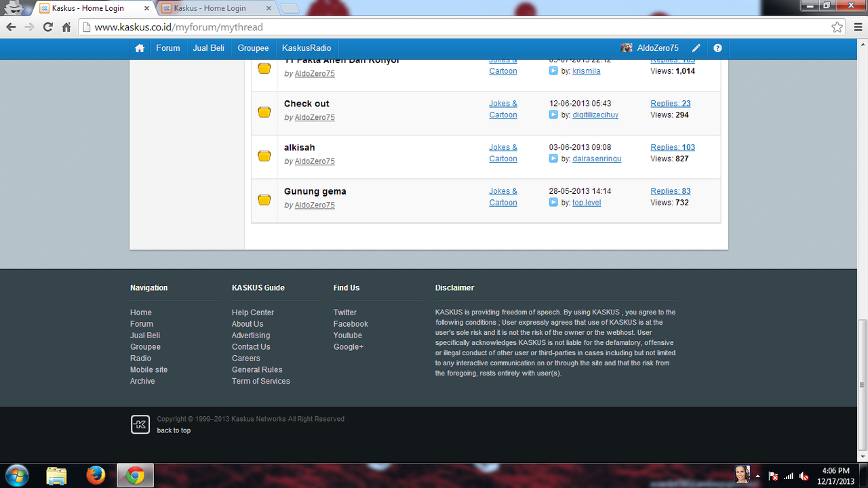Click AldoZero75 username in the navbar
The width and height of the screenshot is (868, 488).
click(x=658, y=48)
